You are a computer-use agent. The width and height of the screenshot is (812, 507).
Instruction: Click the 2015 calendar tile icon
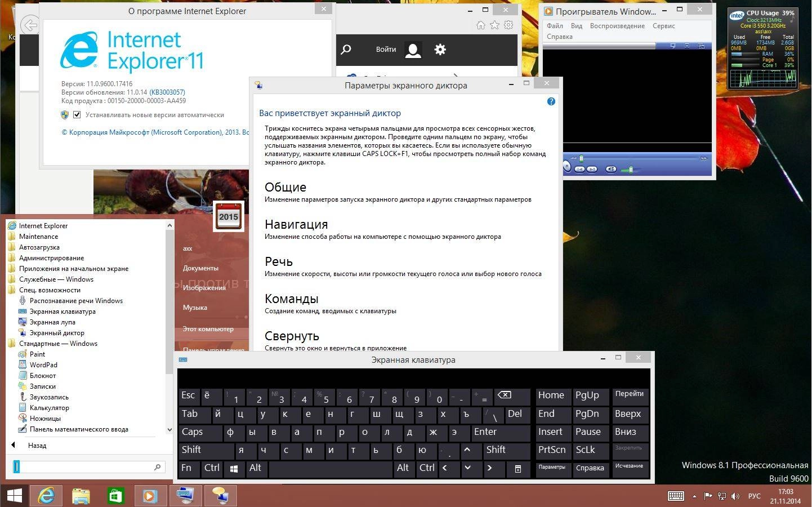[229, 216]
